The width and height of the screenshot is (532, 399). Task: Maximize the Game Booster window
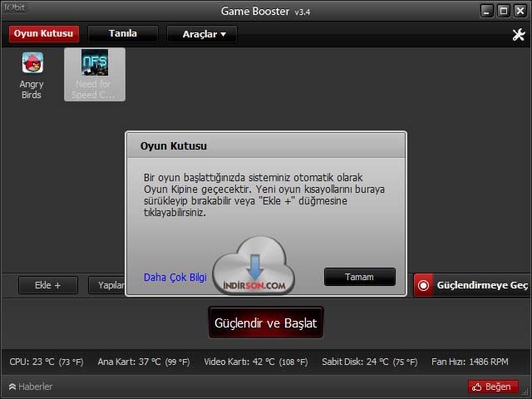click(504, 11)
